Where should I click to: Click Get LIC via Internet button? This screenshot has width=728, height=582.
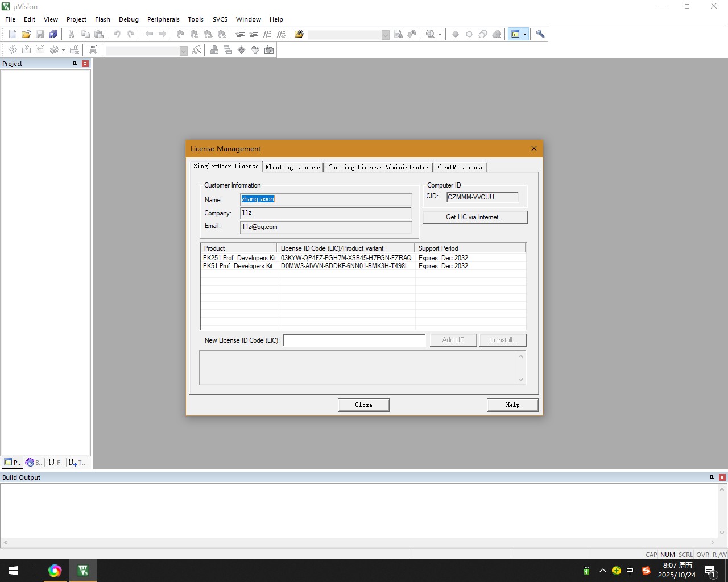coord(474,217)
